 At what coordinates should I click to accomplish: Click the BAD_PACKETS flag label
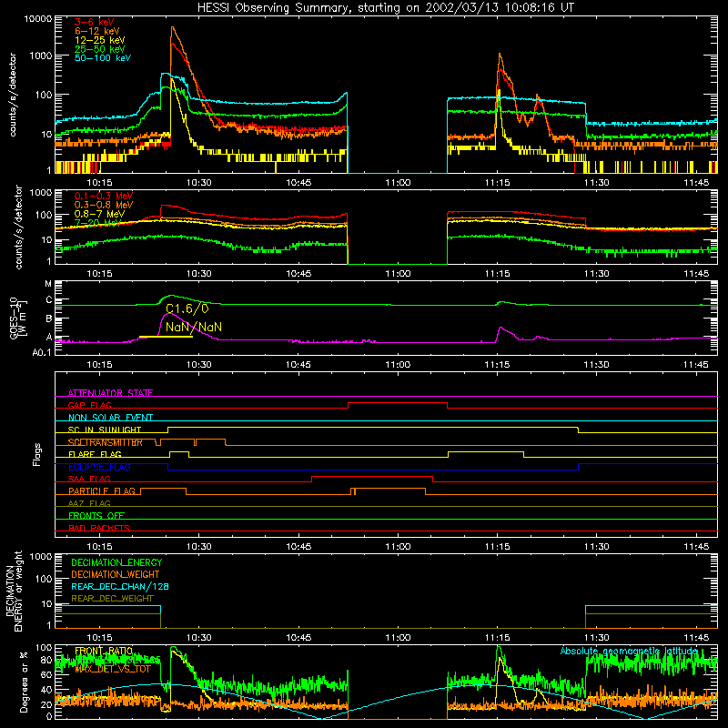tap(99, 528)
